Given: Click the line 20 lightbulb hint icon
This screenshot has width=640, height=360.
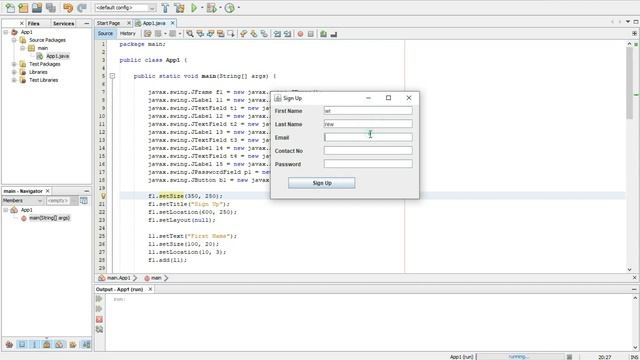Looking at the screenshot, I should click(x=103, y=196).
